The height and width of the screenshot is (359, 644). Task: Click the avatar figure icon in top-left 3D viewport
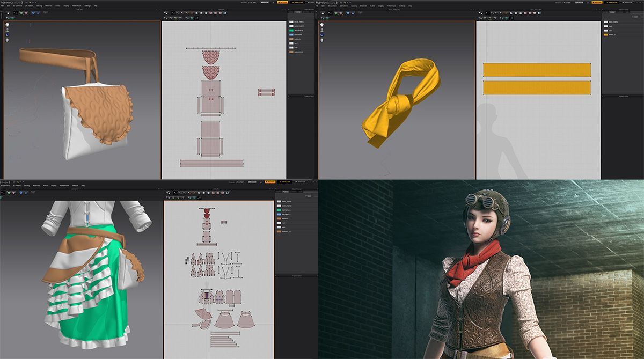click(x=7, y=30)
